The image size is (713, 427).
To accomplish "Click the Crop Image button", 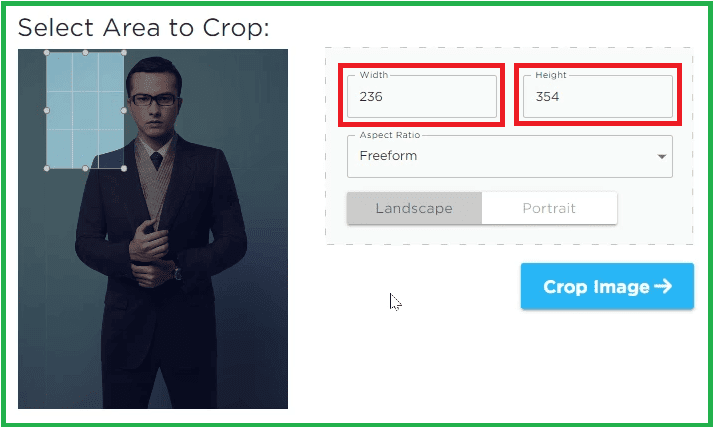I will click(608, 286).
